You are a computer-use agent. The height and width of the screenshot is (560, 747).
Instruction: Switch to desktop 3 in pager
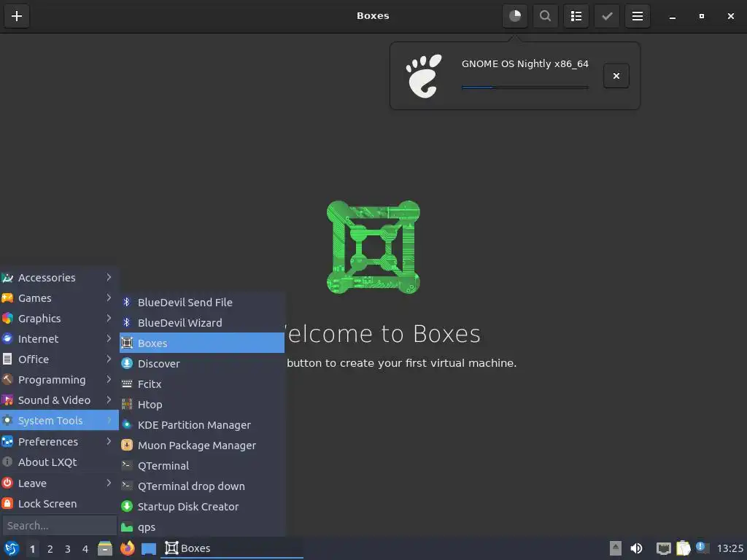click(x=68, y=549)
